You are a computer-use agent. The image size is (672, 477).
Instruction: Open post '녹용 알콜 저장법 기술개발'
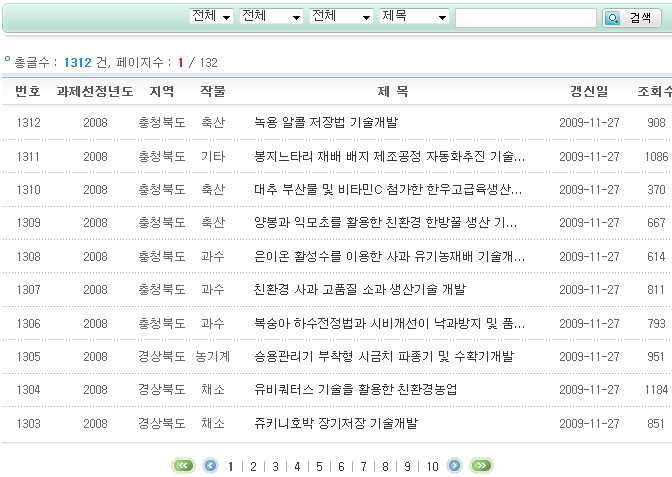pyautogui.click(x=326, y=123)
